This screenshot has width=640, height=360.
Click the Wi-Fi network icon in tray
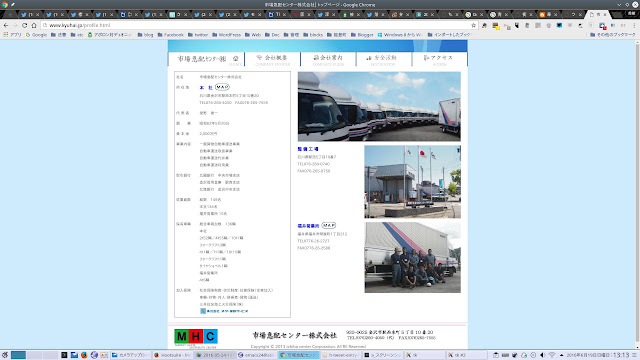pos(552,355)
